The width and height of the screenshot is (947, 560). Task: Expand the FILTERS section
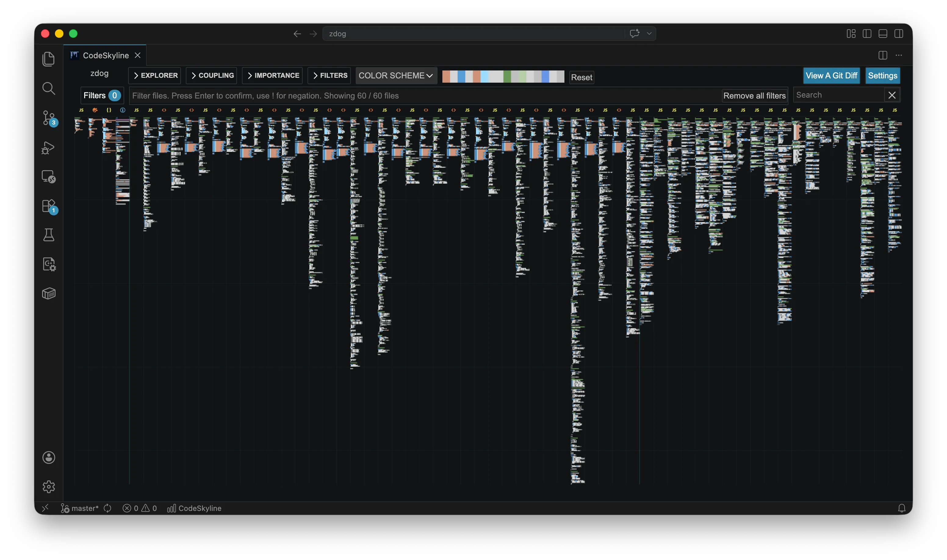click(329, 75)
